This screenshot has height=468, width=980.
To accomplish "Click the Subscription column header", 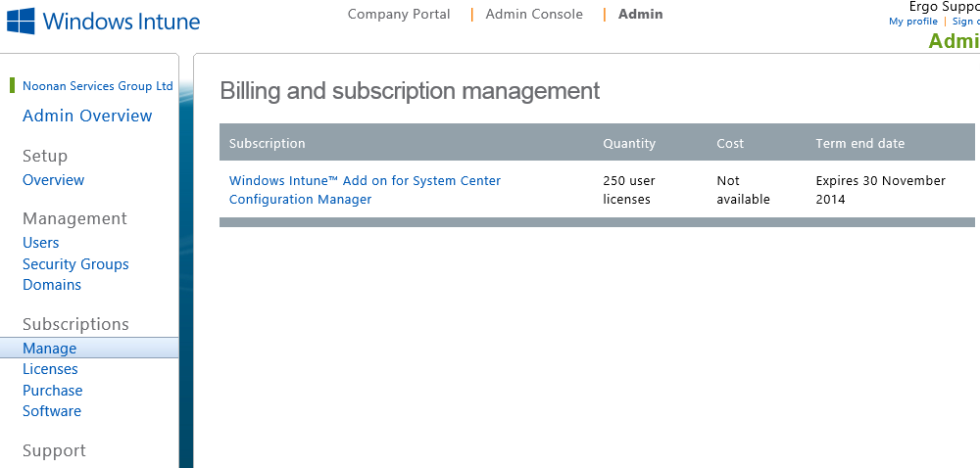I will click(x=267, y=144).
